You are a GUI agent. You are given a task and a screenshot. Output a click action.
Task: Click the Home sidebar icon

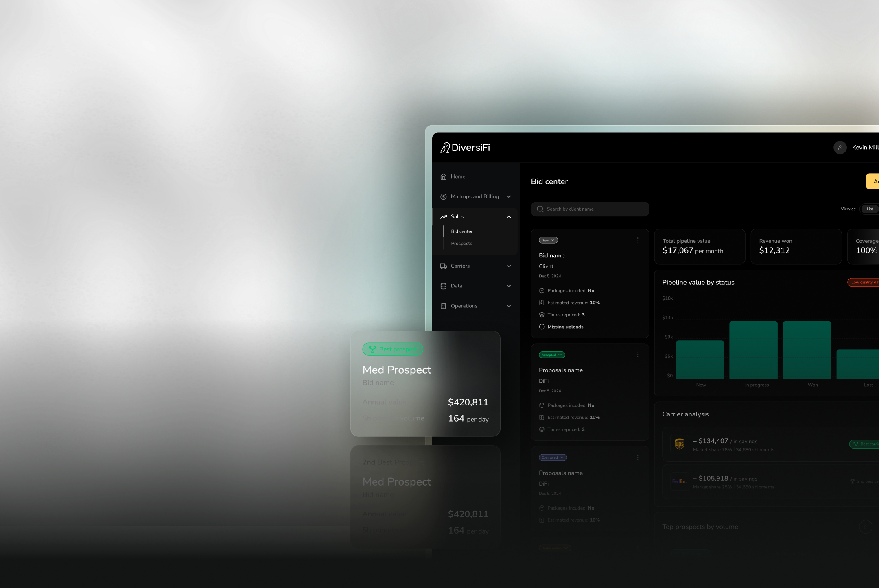pos(444,176)
